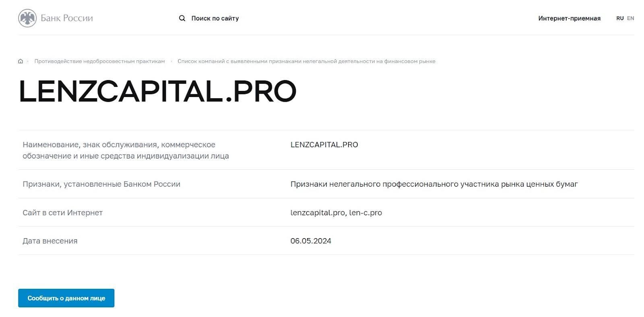This screenshot has width=644, height=317.
Task: Click the Признаки нелегального профессионального участника value
Action: tap(434, 184)
